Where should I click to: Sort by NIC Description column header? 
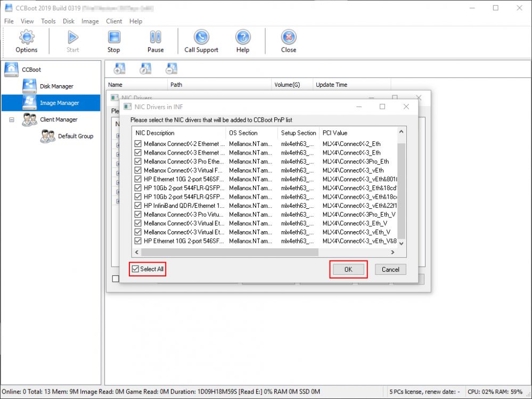point(179,133)
